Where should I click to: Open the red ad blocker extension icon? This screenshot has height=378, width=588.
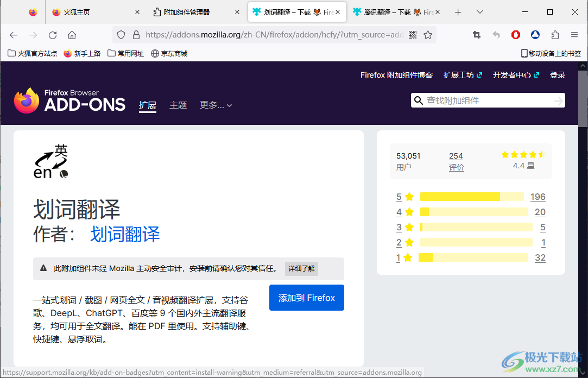pos(516,35)
